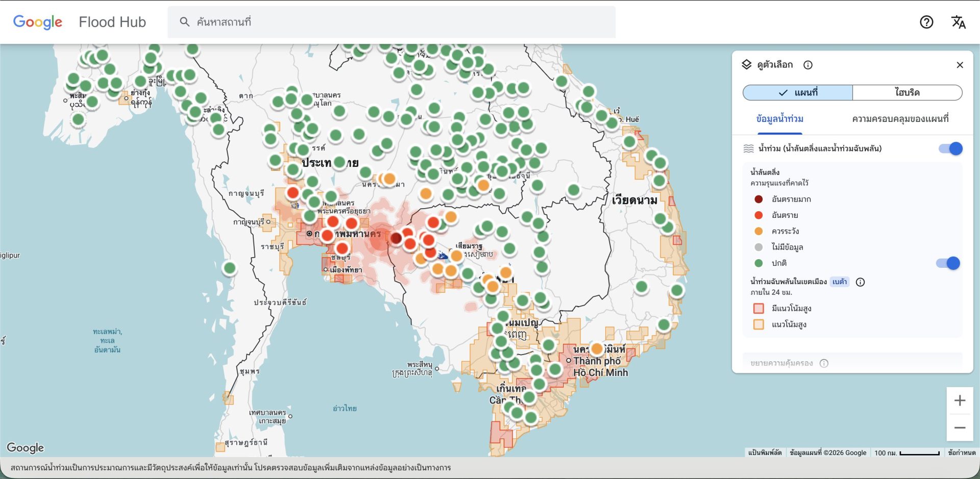Click the red มีแนวโน้มสูง legend square
This screenshot has width=980, height=479.
pyautogui.click(x=758, y=308)
